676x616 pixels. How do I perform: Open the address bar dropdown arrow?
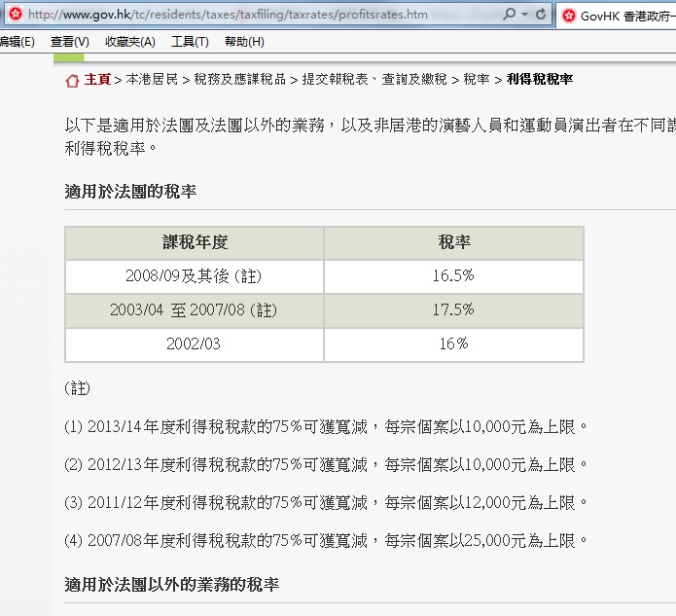point(526,15)
